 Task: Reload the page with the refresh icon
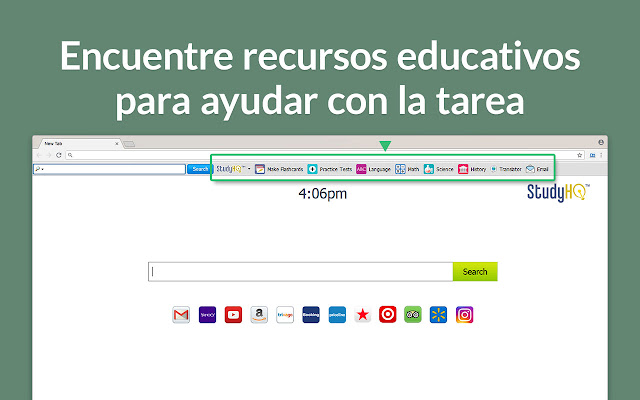click(x=59, y=155)
